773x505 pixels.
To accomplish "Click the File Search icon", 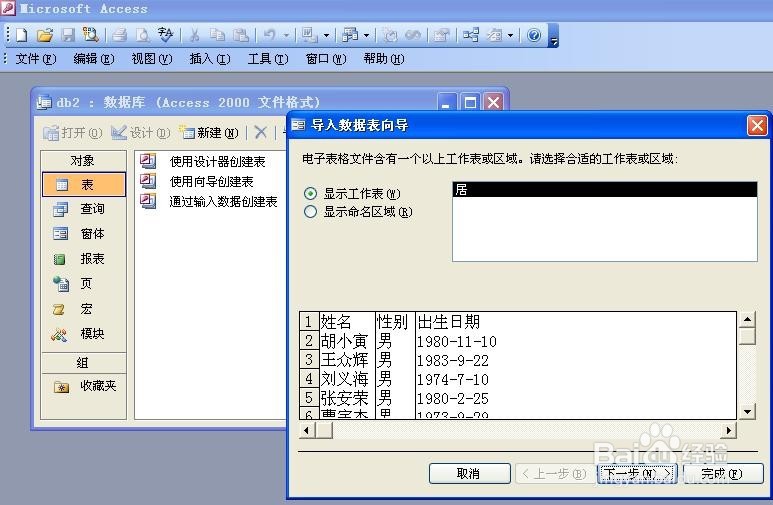I will click(90, 35).
